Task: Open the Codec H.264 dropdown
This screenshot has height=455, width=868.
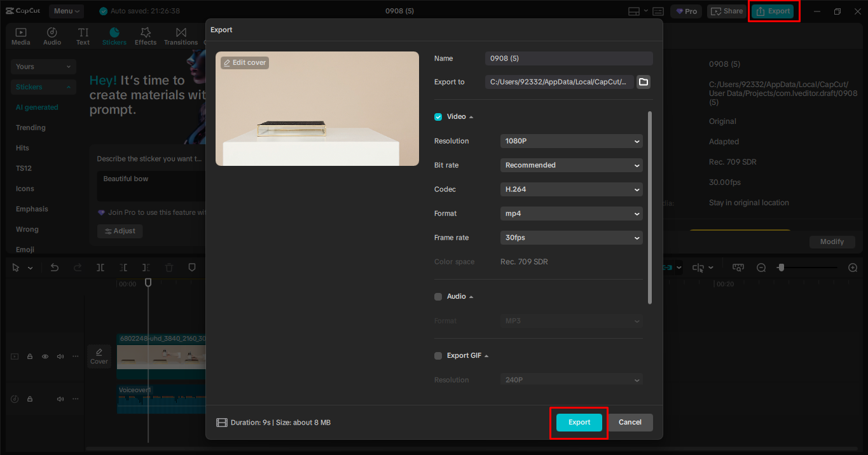Action: point(571,189)
